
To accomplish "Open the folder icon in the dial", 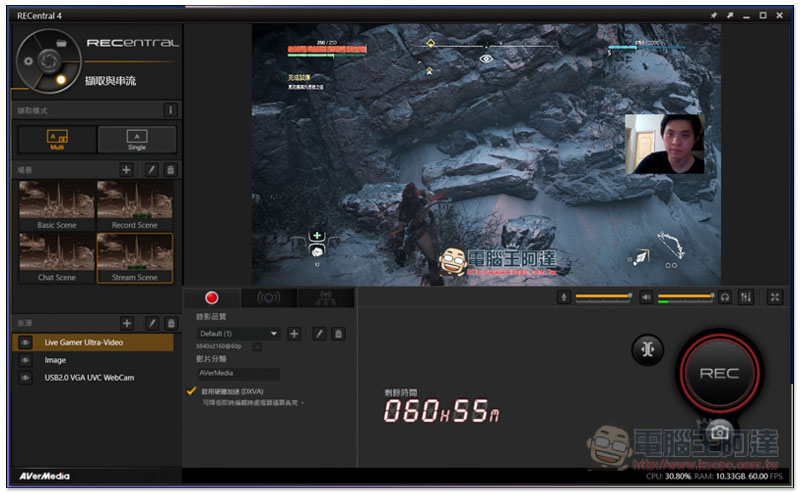I will [61, 43].
